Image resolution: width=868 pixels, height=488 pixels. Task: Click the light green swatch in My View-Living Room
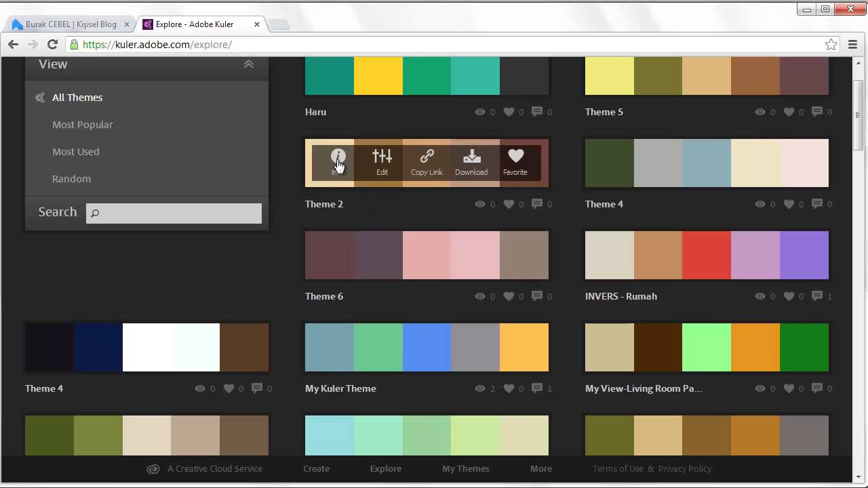[x=707, y=348]
